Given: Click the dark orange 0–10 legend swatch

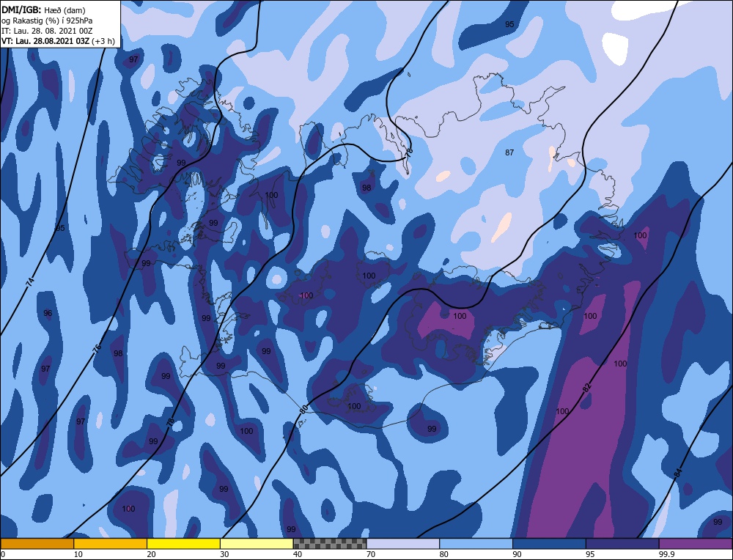Looking at the screenshot, I should [x=37, y=544].
